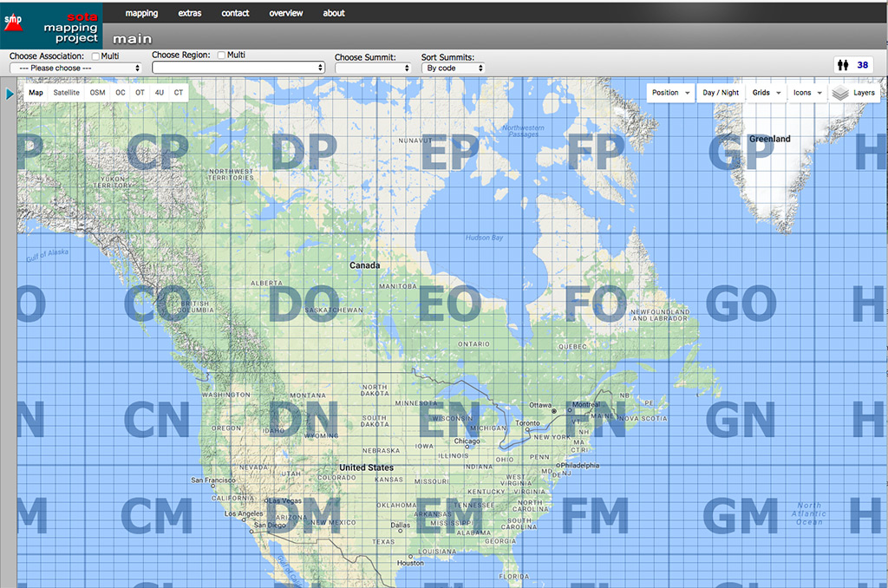Viewport: 888px width, 588px height.
Task: Tick the Multi checkbox for Region
Action: 221,56
